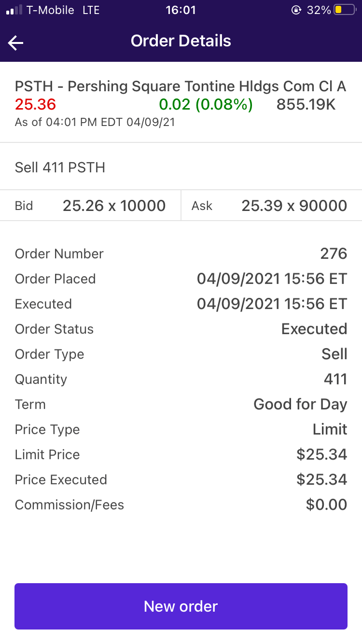Tap the 855.19K volume figure
This screenshot has width=362, height=644.
306,104
